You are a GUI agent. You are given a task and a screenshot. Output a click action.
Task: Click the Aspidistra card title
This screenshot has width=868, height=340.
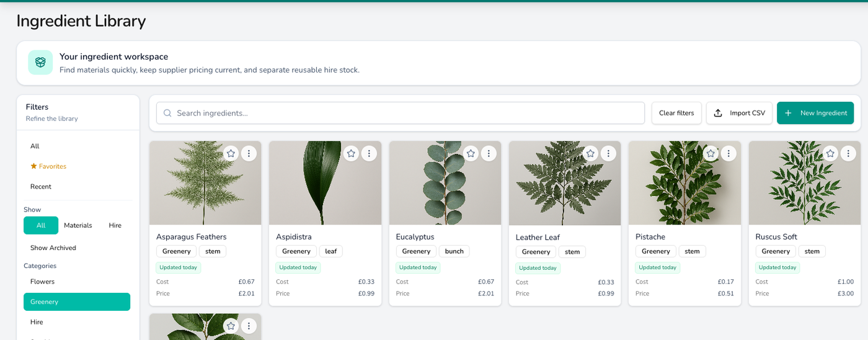tap(294, 237)
